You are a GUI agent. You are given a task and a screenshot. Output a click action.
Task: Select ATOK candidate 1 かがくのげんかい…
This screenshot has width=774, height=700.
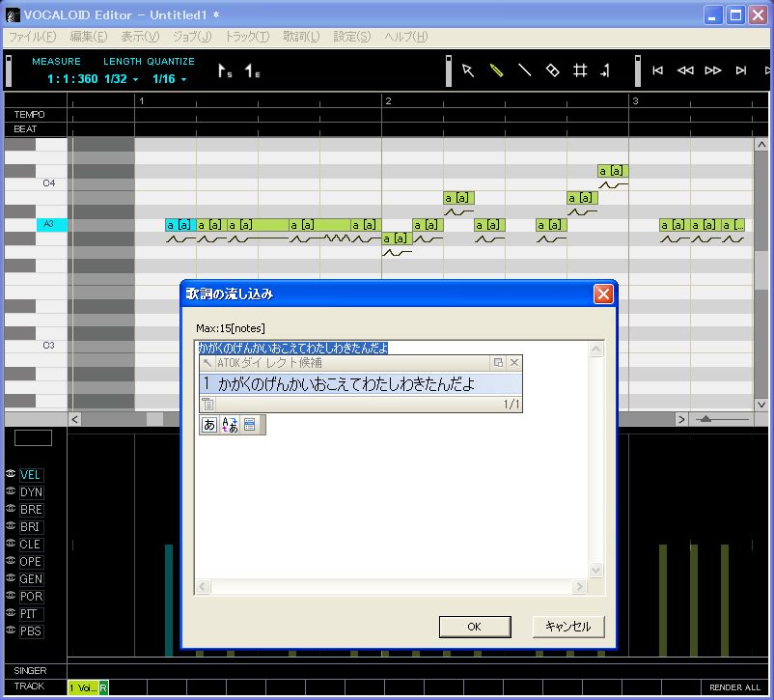[361, 384]
